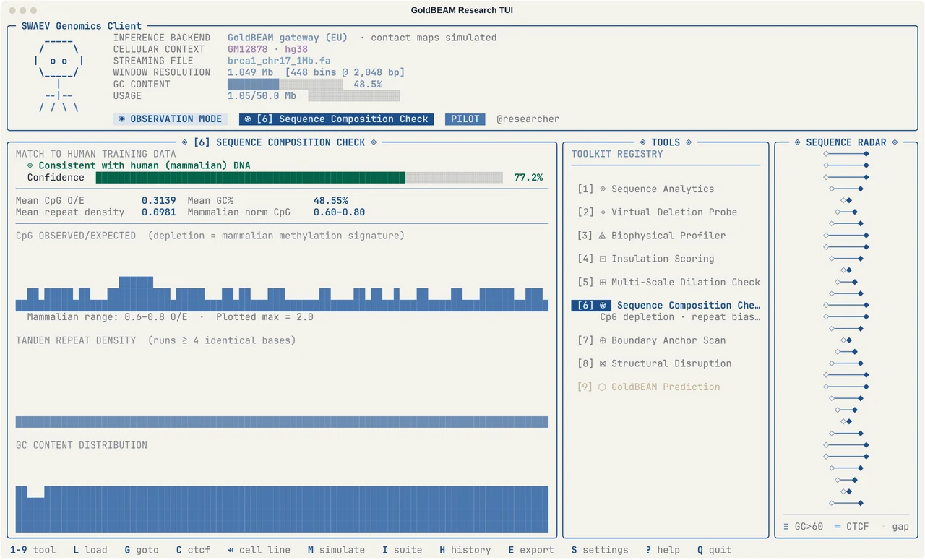Click the USAGE quota bar
Image resolution: width=925 pixels, height=560 pixels.
[353, 95]
